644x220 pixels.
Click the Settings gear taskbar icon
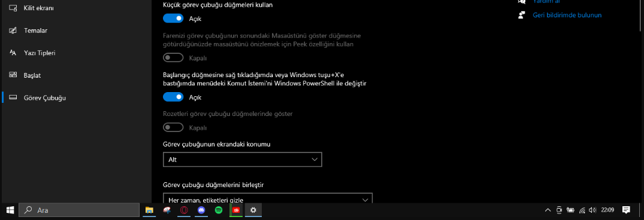[253, 210]
